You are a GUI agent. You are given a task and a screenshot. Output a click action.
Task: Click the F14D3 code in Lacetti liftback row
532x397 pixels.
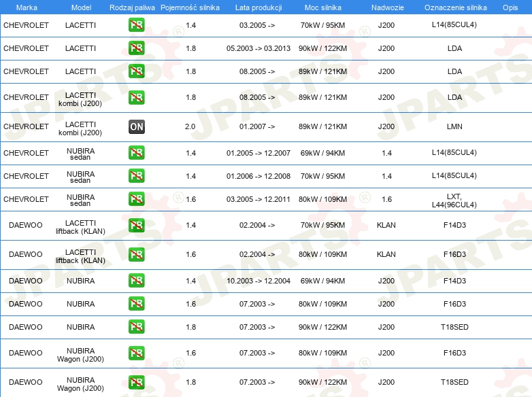pyautogui.click(x=454, y=225)
